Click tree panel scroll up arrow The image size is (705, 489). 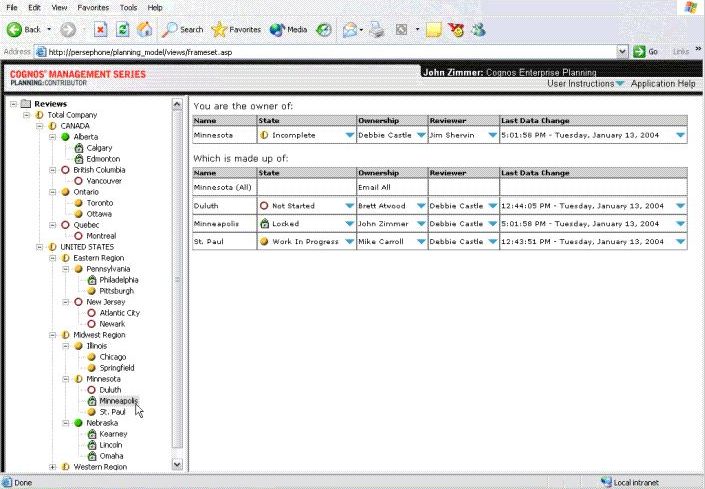[x=177, y=104]
